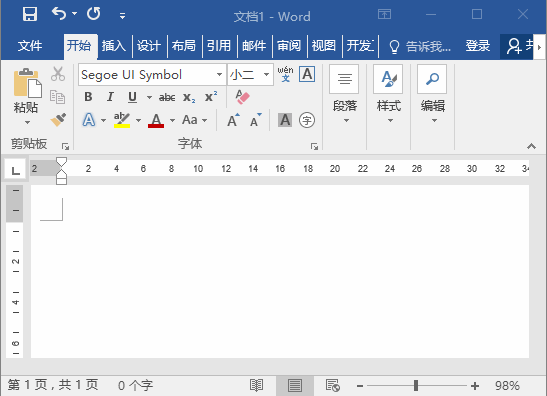Click the Cut scissors icon
Screen dimensions: 547x396
tap(58, 74)
